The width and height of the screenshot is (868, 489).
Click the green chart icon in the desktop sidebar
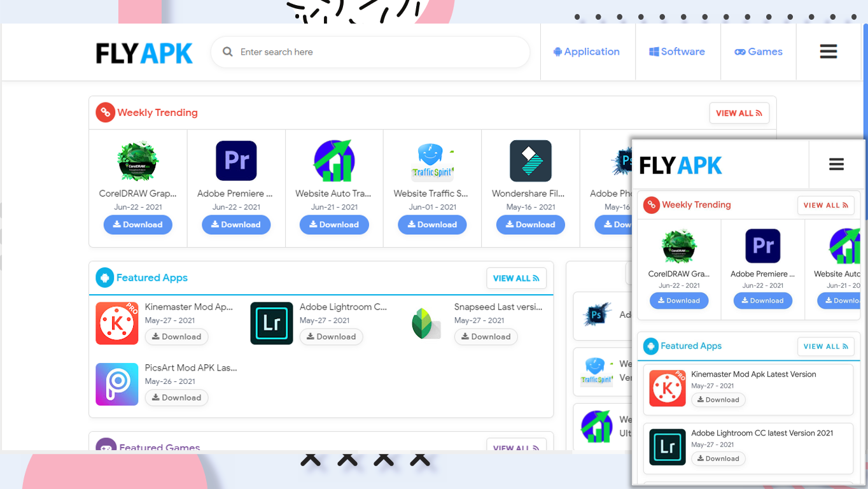tap(597, 427)
